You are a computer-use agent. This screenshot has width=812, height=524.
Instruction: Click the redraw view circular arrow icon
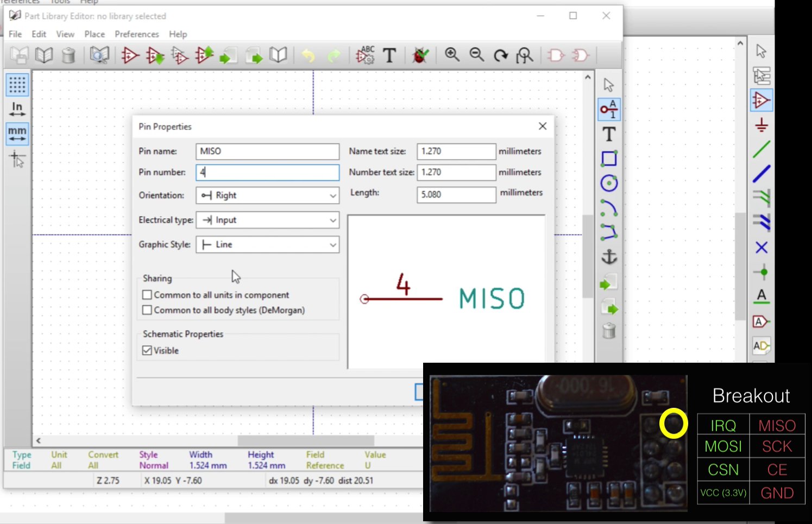[x=501, y=55]
